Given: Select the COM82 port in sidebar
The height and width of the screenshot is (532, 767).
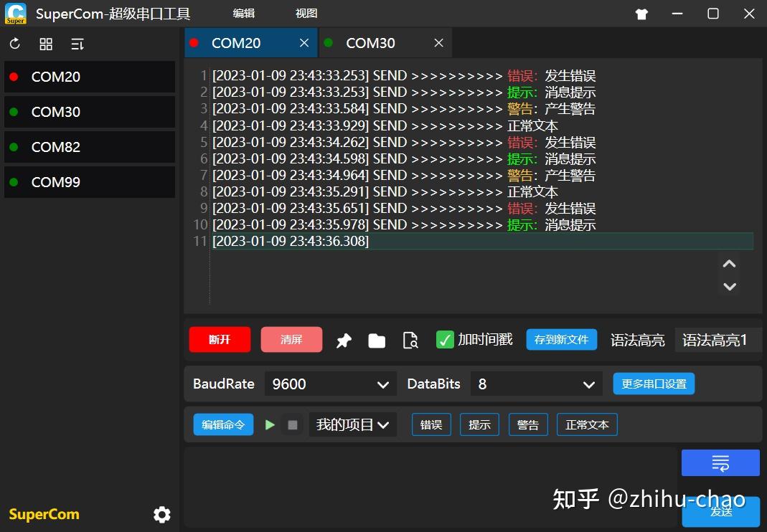Looking at the screenshot, I should coord(55,147).
